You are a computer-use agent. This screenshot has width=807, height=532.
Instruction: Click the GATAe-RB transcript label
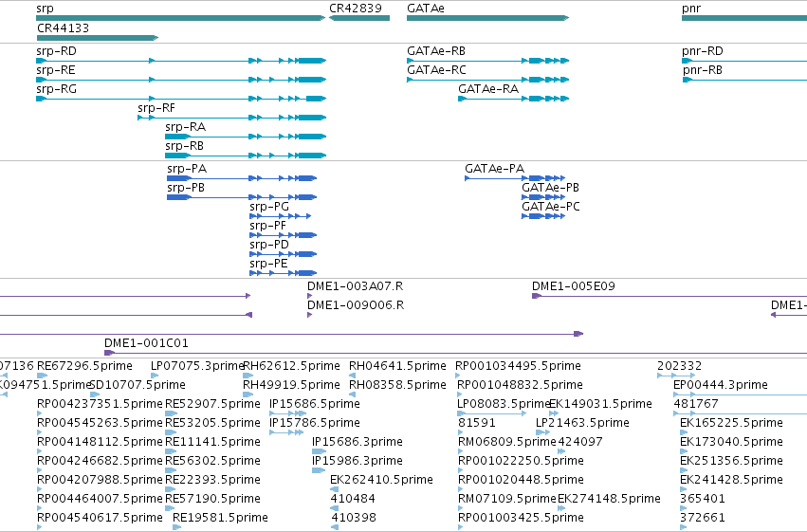[x=436, y=51]
